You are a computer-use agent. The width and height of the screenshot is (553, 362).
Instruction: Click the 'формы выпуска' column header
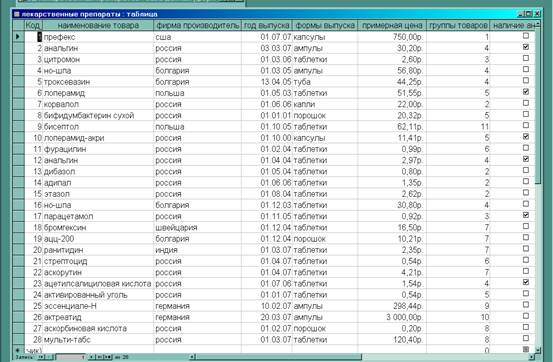pyautogui.click(x=325, y=25)
